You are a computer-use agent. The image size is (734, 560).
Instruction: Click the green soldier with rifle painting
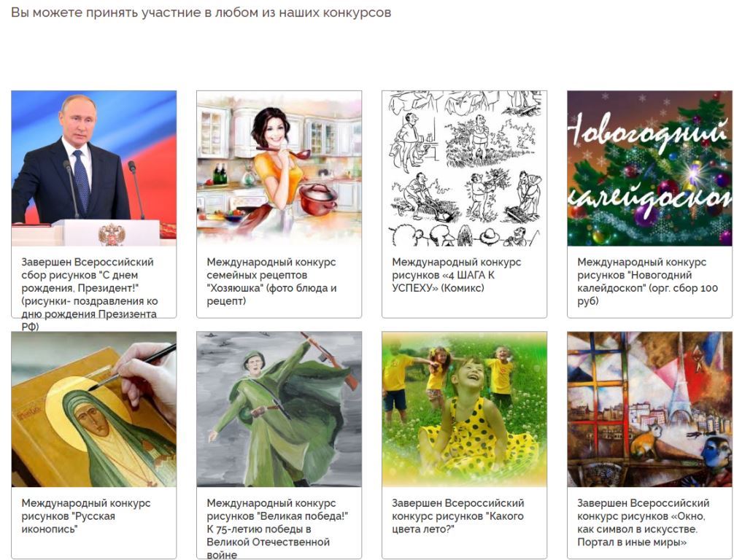pos(279,409)
